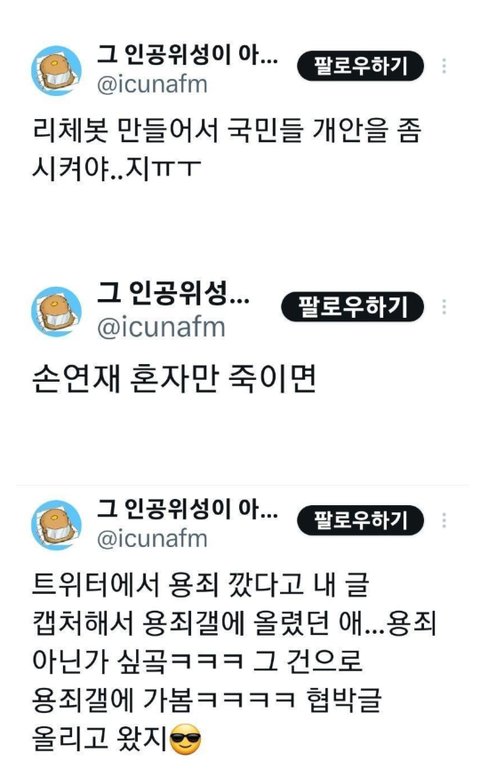Open the profile avatar on the second tweet
The width and height of the screenshot is (480, 776).
click(56, 312)
